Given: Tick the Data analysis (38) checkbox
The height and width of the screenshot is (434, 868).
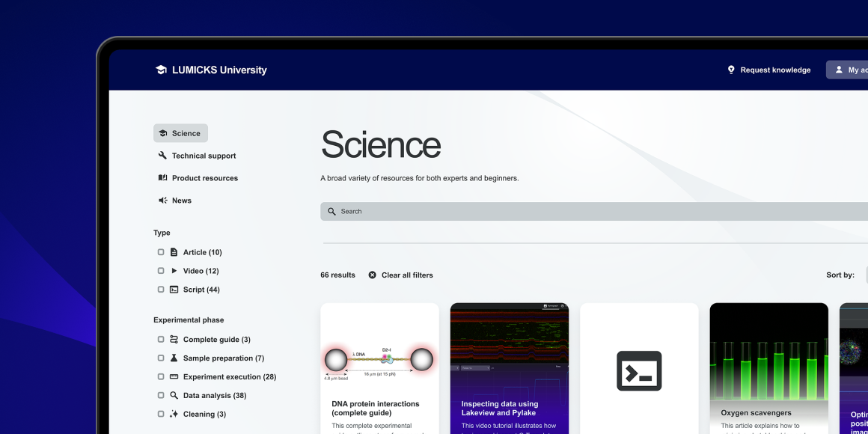Looking at the screenshot, I should pyautogui.click(x=161, y=395).
